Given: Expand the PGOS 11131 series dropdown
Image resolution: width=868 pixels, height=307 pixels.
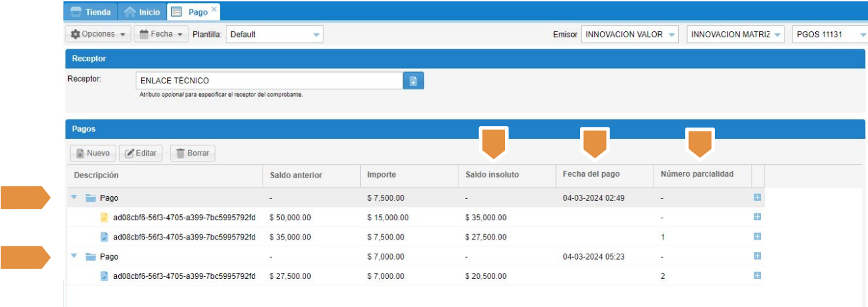Looking at the screenshot, I should click(x=862, y=35).
